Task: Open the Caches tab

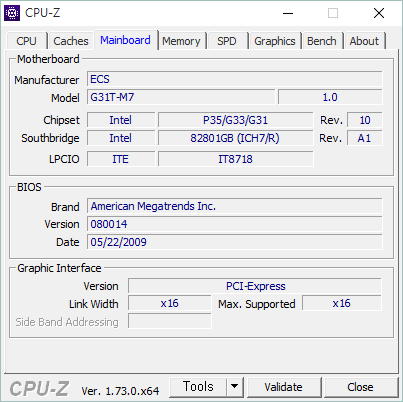Action: pos(71,41)
